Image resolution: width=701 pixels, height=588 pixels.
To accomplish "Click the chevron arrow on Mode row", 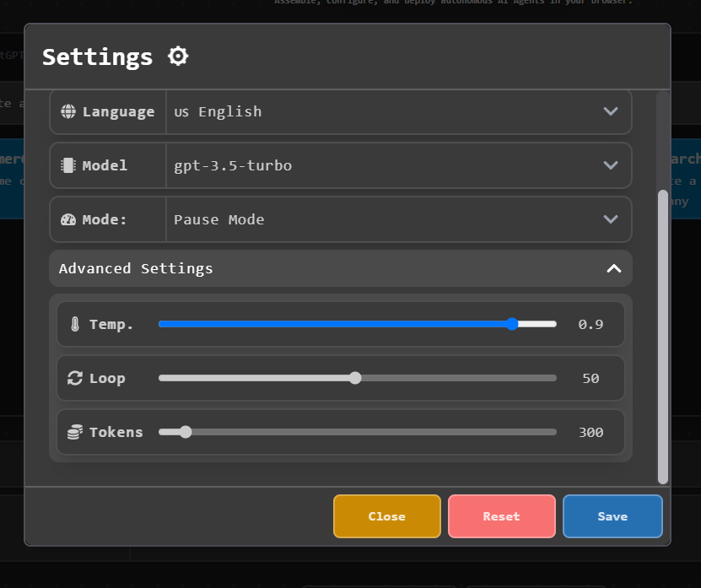I will click(x=611, y=219).
